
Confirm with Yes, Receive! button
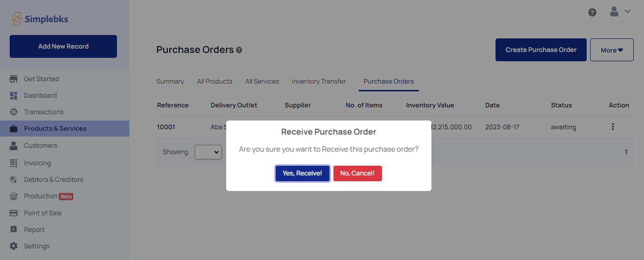click(302, 173)
